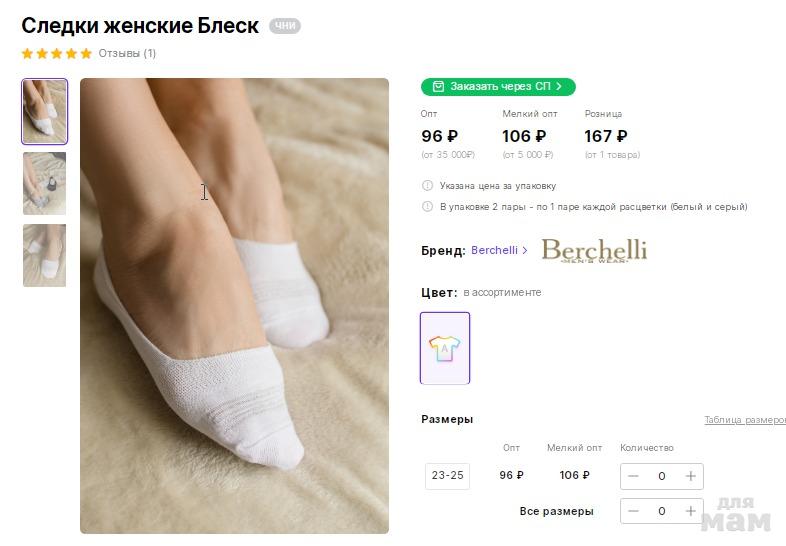Click the info icon next to package price
This screenshot has width=786, height=546.
[428, 186]
